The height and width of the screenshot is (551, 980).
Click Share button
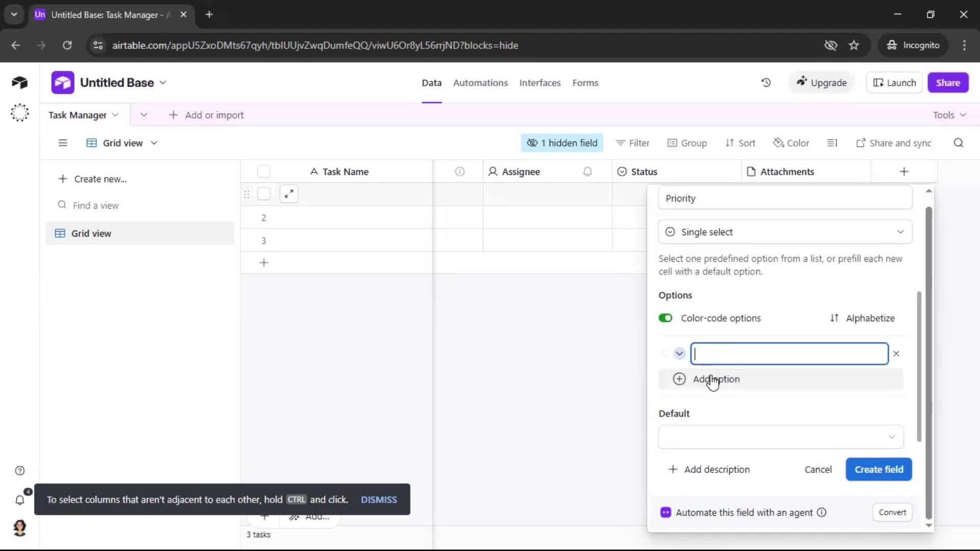(948, 83)
